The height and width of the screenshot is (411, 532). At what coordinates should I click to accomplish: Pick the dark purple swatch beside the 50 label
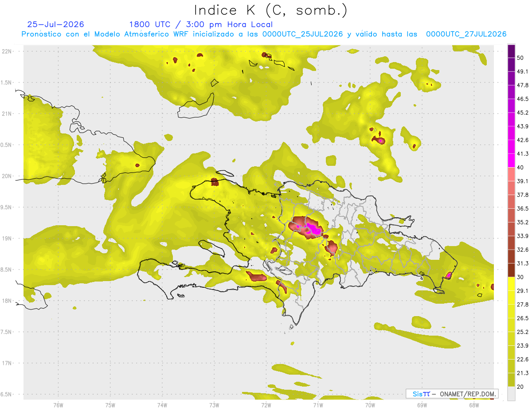point(511,51)
